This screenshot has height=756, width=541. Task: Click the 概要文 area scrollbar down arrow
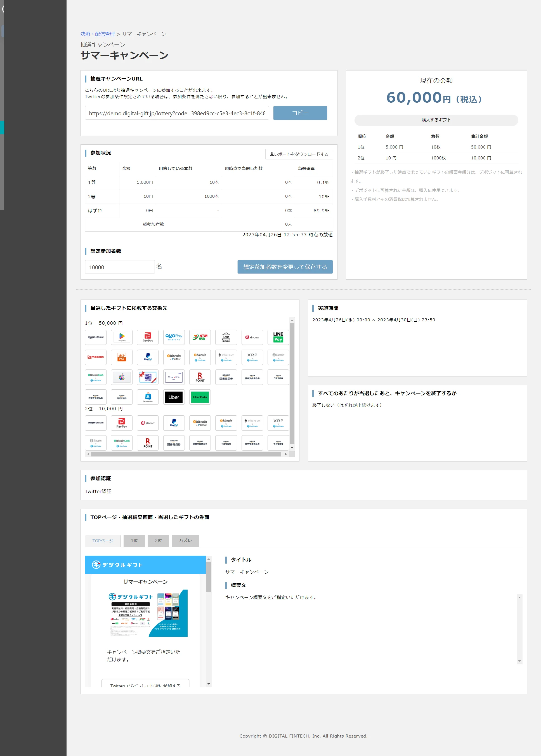(519, 661)
